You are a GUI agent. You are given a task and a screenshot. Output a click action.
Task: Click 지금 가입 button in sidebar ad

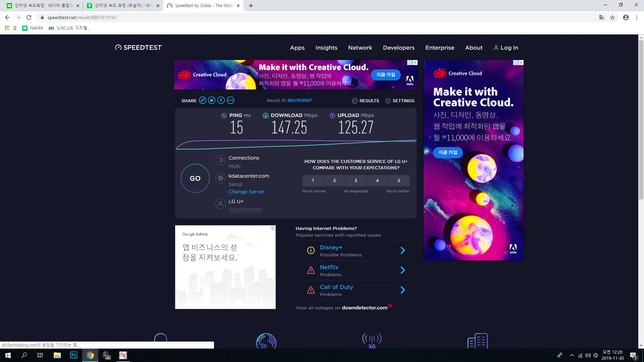[448, 153]
